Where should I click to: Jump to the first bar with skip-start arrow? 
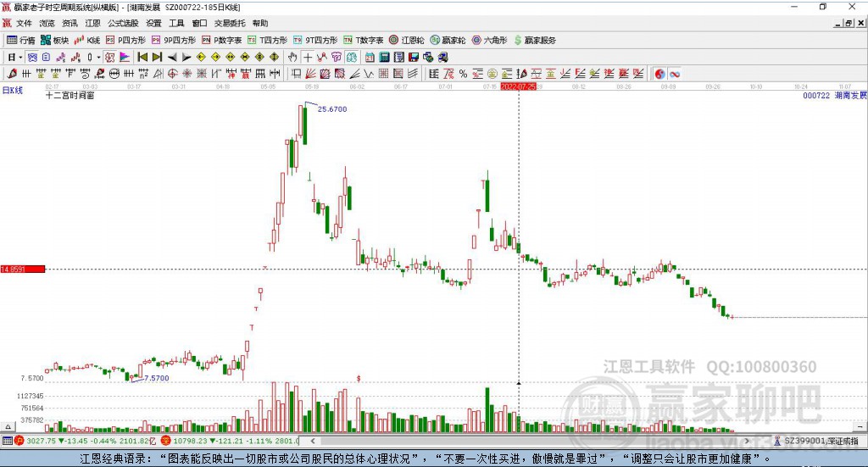[142, 57]
